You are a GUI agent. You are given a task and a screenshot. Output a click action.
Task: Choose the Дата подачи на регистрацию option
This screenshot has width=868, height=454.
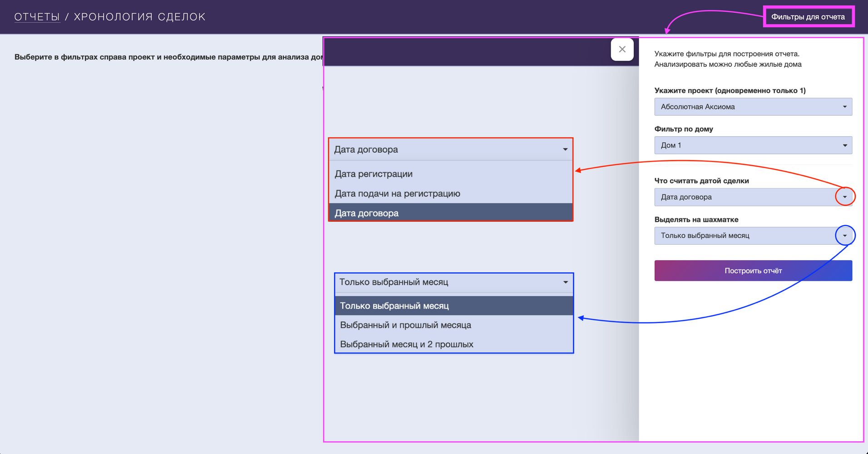pyautogui.click(x=450, y=193)
